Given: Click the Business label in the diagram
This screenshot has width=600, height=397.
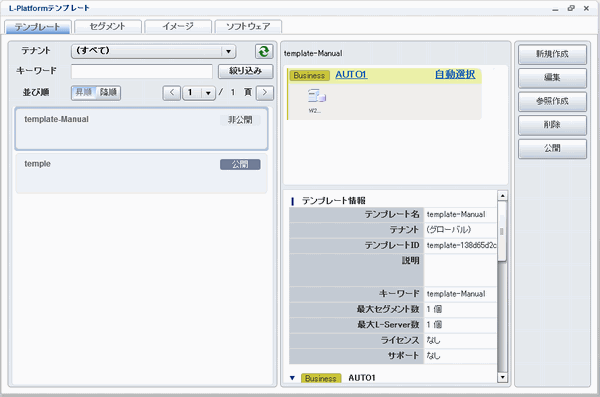Looking at the screenshot, I should coord(309,75).
